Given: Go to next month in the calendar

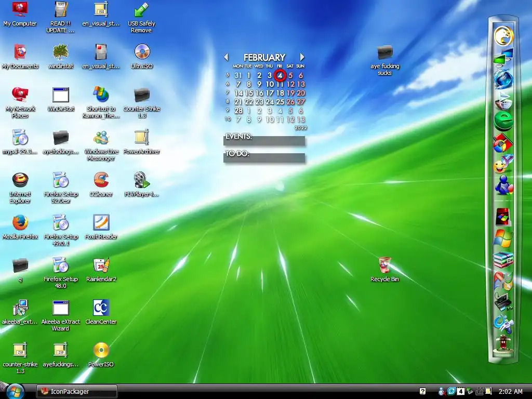Looking at the screenshot, I should (302, 57).
